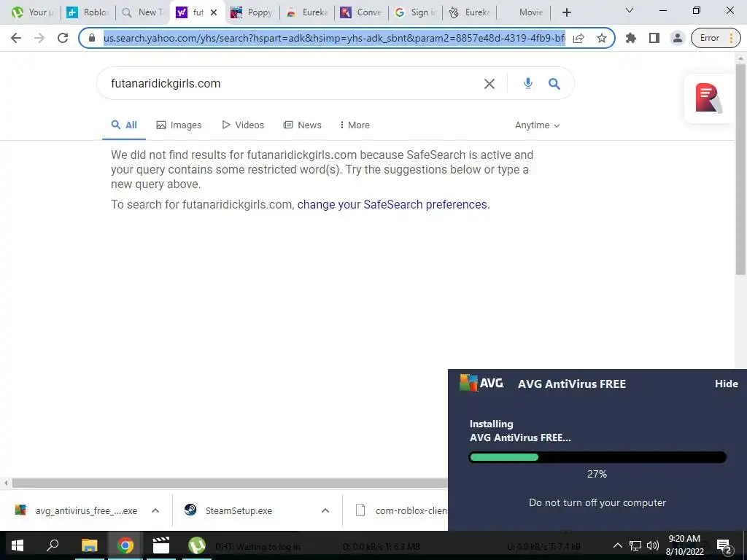747x560 pixels.
Task: Open the taskbar clock and date
Action: [684, 545]
